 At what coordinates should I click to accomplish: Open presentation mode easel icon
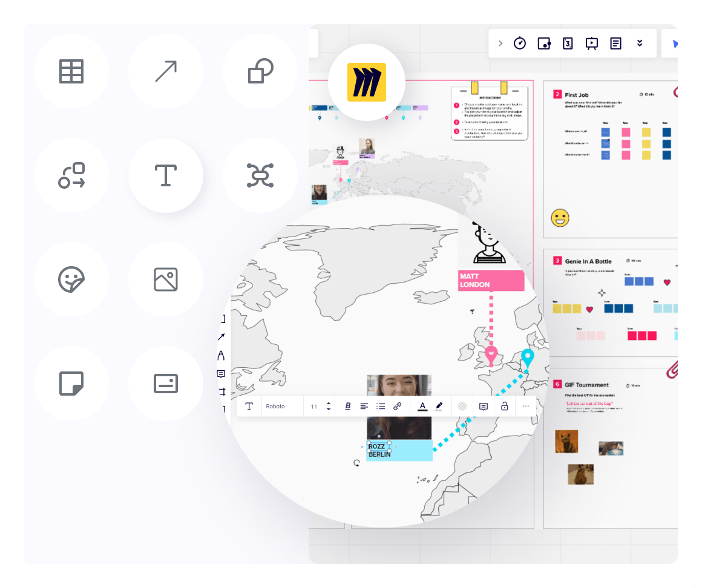tap(592, 44)
